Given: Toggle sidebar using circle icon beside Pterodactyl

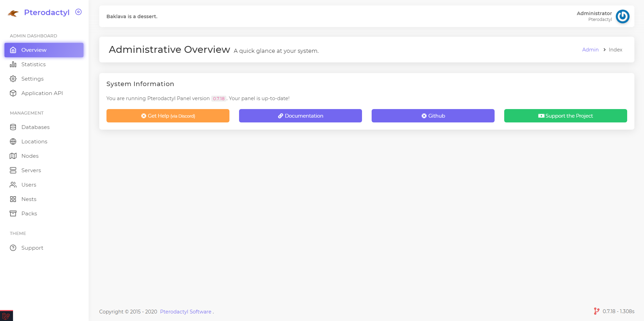Looking at the screenshot, I should point(78,12).
